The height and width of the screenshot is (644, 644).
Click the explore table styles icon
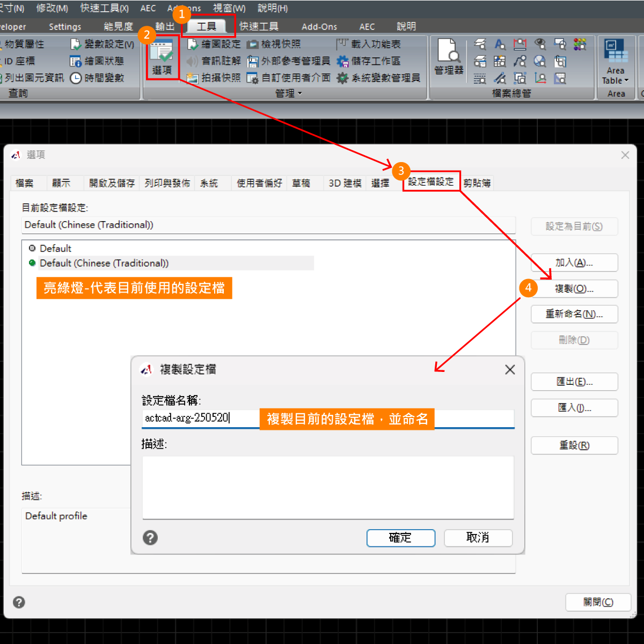[500, 61]
